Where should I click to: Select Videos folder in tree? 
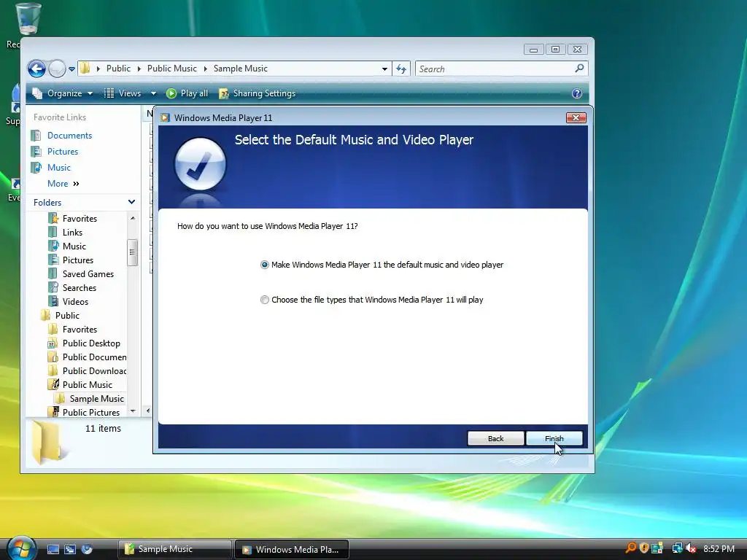point(75,301)
